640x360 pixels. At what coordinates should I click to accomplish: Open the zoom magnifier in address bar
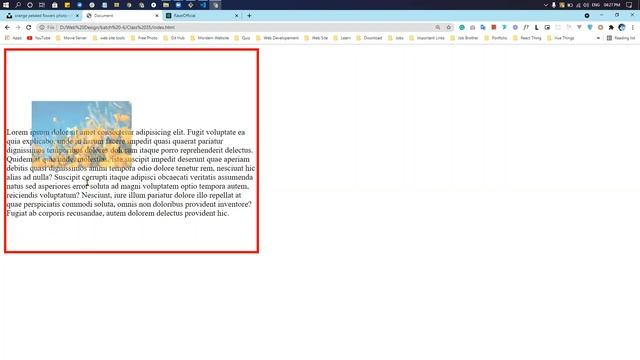(x=438, y=27)
